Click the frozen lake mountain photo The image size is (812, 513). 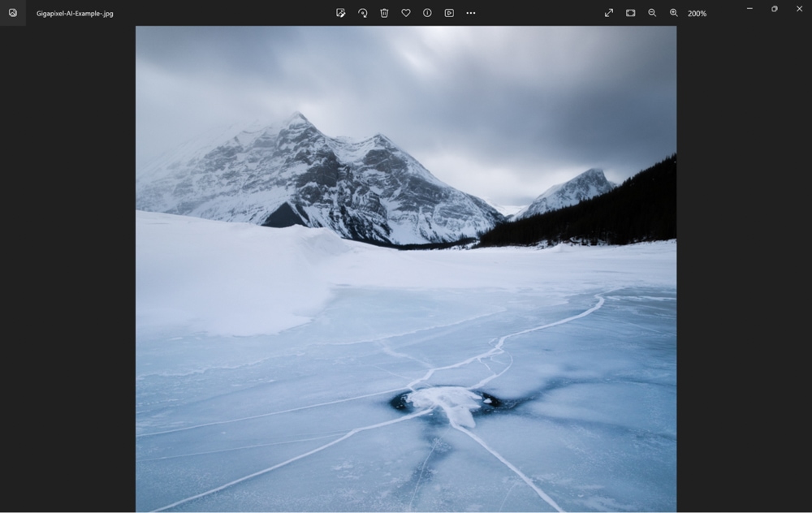click(x=406, y=269)
